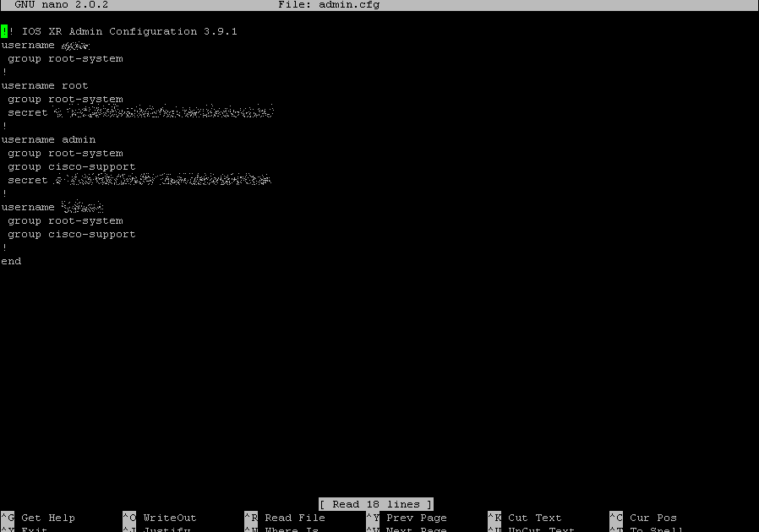Viewport: 759px width, 532px height.
Task: Click the Justify shortcut
Action: tap(165, 530)
